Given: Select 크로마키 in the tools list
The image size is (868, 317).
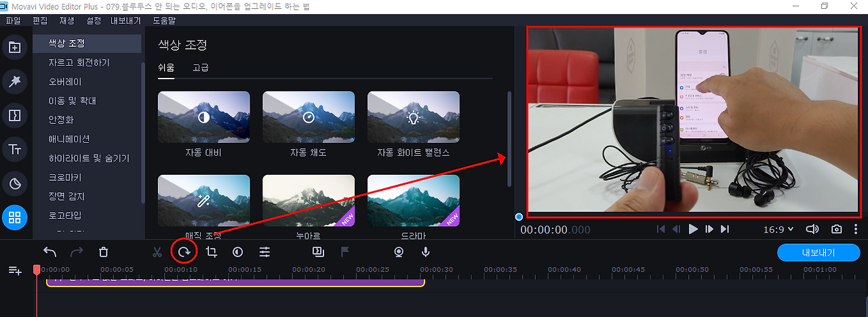Looking at the screenshot, I should point(87,177).
